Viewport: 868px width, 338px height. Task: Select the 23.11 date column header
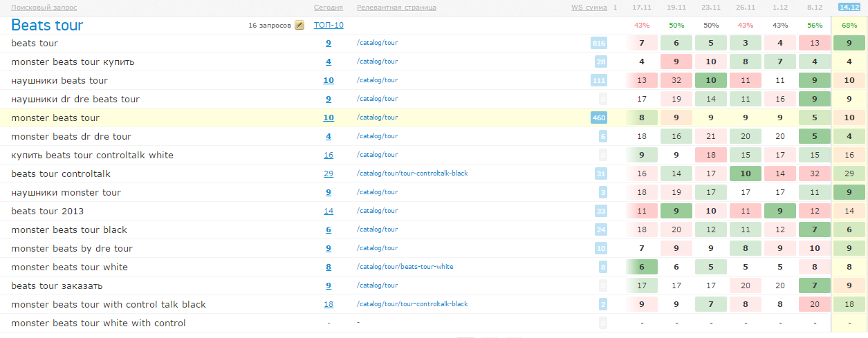(711, 8)
